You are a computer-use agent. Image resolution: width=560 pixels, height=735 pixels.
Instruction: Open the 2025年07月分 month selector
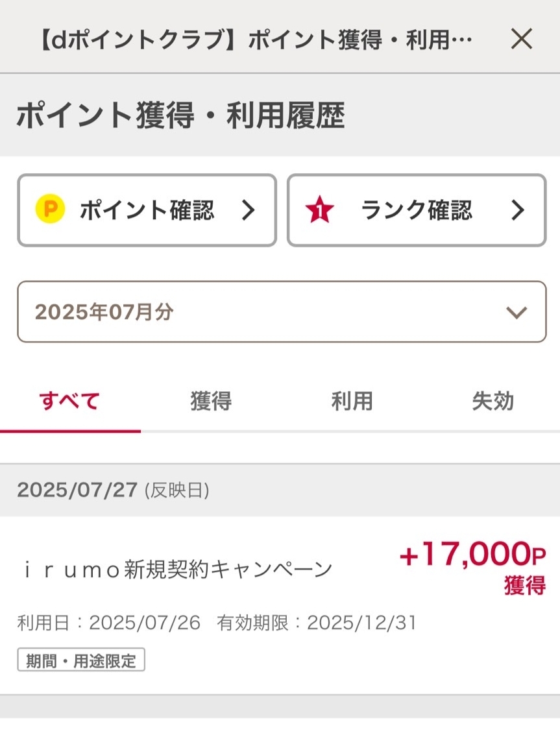click(x=281, y=312)
